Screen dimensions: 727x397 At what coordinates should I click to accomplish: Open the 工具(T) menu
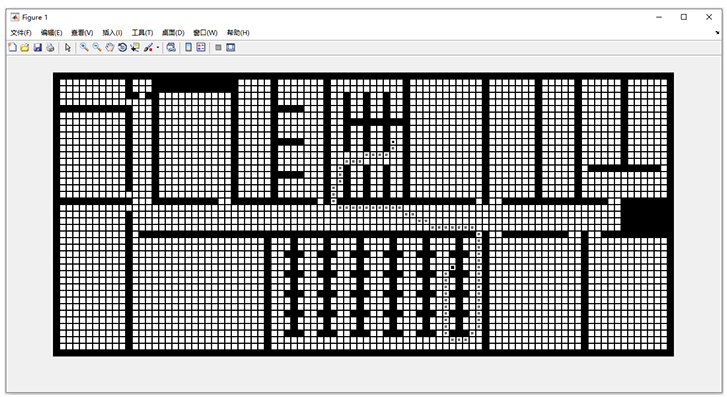pyautogui.click(x=142, y=32)
